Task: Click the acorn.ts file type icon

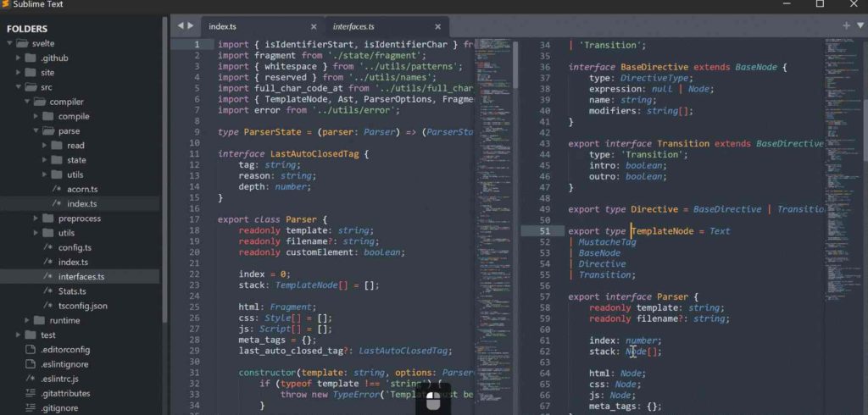Action: tap(57, 189)
